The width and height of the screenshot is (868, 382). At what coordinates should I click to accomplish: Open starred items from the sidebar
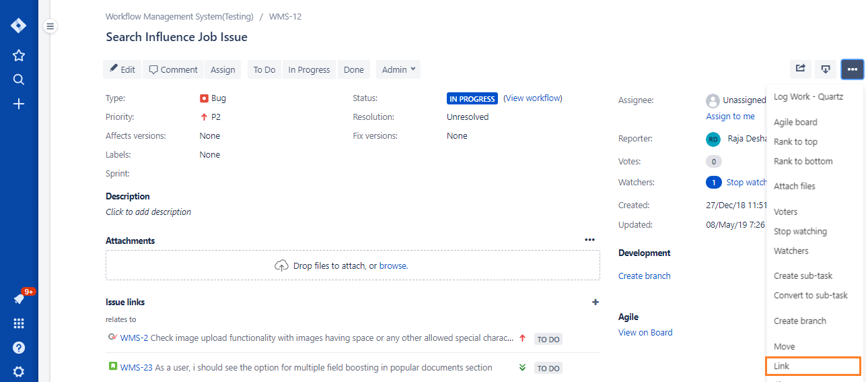click(19, 55)
